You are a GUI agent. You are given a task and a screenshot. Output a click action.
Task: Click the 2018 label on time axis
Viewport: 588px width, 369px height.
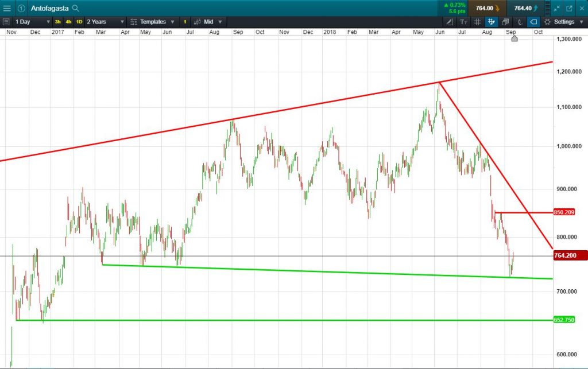[330, 32]
